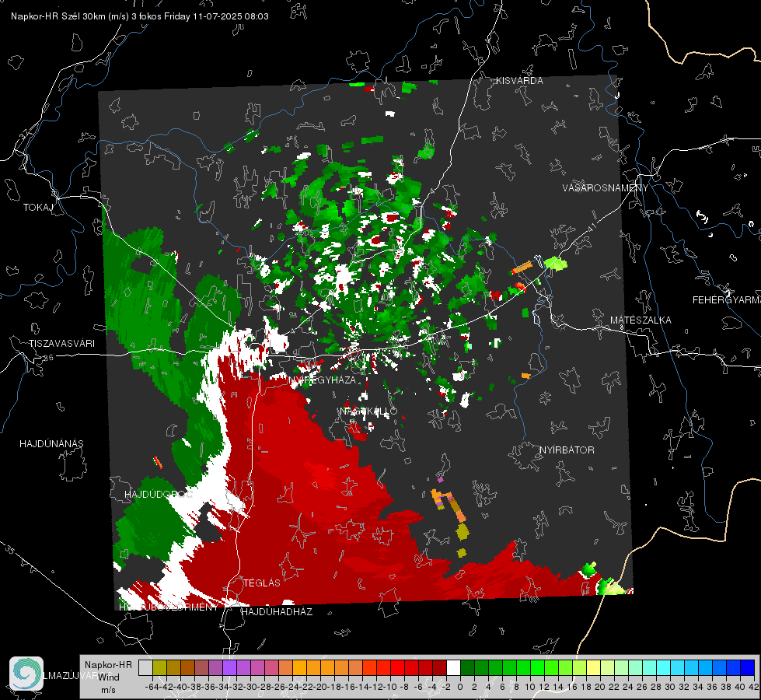
Task: Select the yellow 18 to 20 swatch
Action: (593, 668)
